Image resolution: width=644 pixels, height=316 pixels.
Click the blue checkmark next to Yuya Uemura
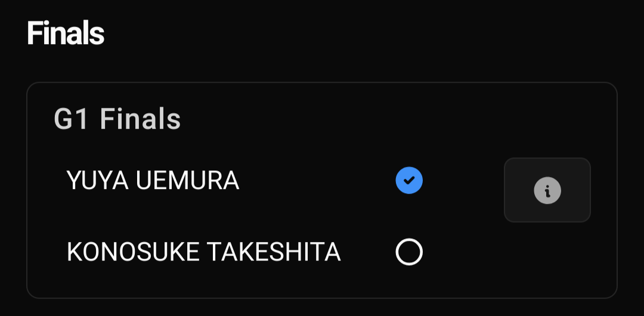point(409,181)
